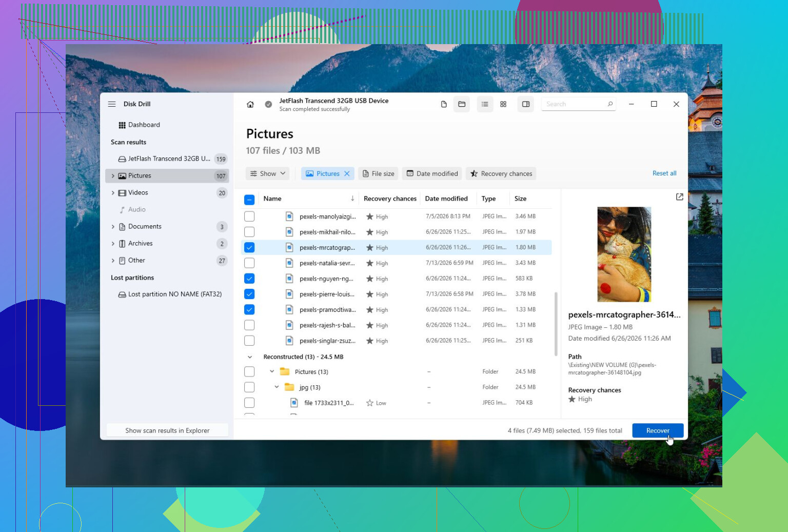The image size is (788, 532).
Task: Collapse the Reconstructed (13) group
Action: [250, 357]
